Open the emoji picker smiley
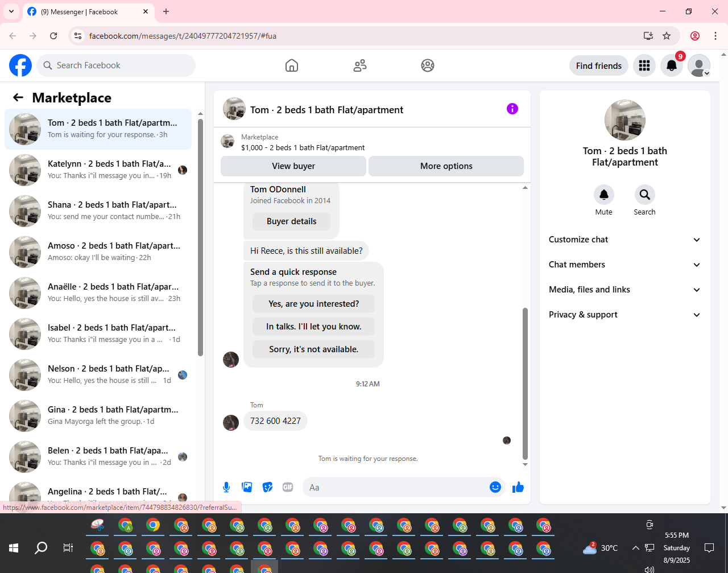Screen dimensions: 728x573 point(495,487)
